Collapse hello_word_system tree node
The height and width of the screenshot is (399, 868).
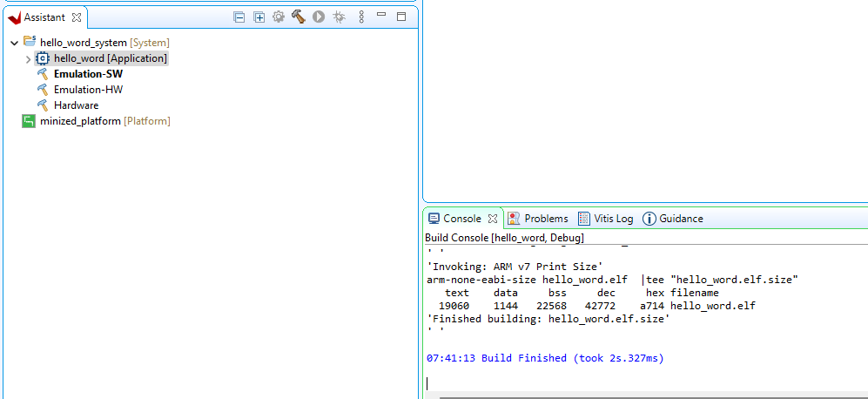pyautogui.click(x=15, y=43)
